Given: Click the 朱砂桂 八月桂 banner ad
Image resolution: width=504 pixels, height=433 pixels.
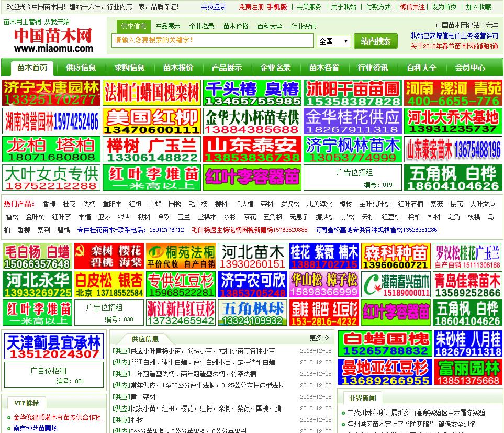Looking at the screenshot, I should [x=468, y=343].
